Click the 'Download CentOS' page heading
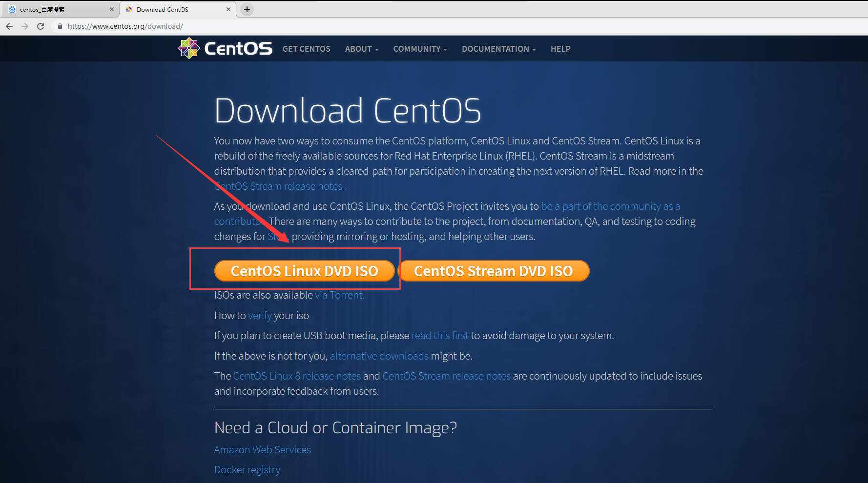 click(348, 110)
